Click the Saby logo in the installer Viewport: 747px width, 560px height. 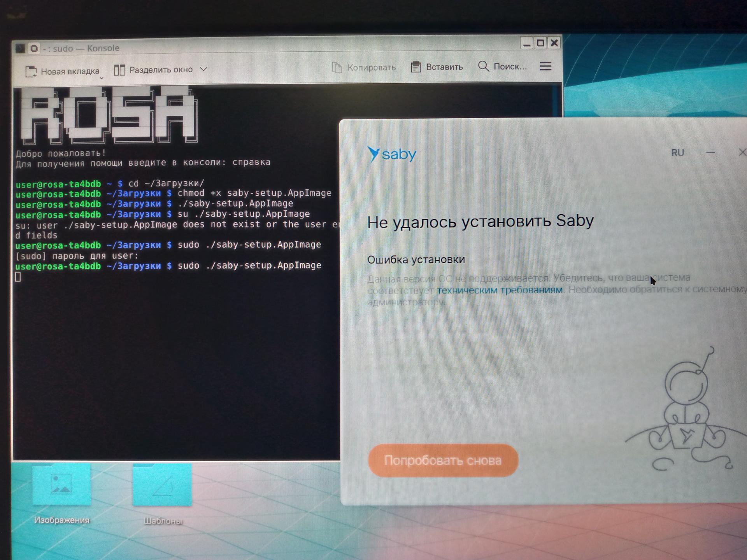391,154
